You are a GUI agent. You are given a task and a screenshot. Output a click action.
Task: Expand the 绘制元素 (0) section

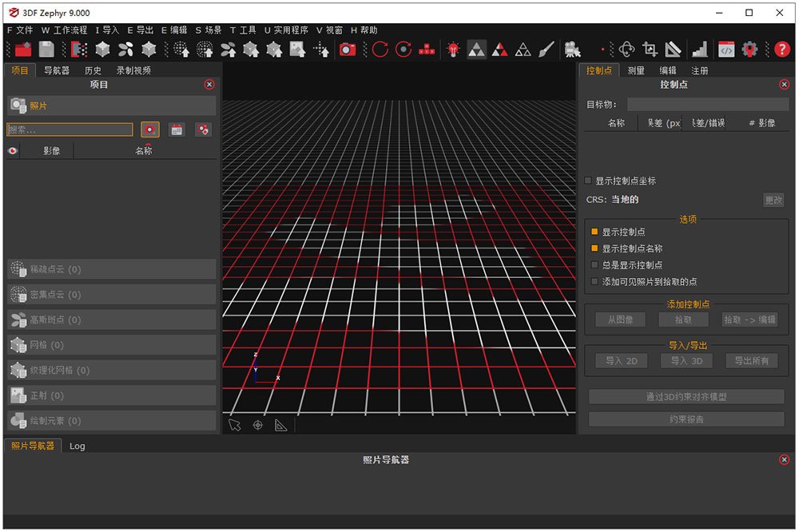112,420
